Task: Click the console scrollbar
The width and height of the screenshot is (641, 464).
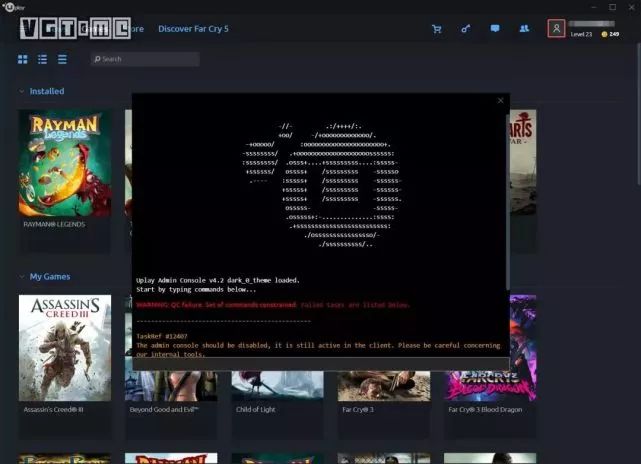Action: (508, 202)
